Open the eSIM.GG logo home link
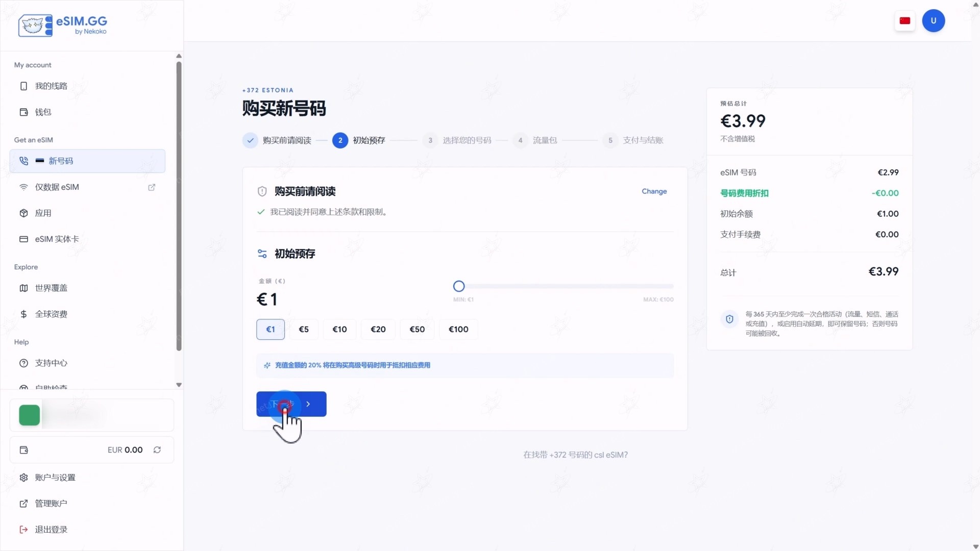The width and height of the screenshot is (980, 551). point(63,25)
